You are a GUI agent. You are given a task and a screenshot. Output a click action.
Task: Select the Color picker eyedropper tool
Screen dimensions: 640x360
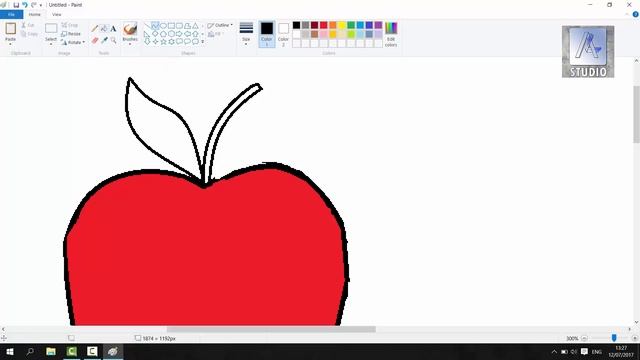tap(104, 40)
